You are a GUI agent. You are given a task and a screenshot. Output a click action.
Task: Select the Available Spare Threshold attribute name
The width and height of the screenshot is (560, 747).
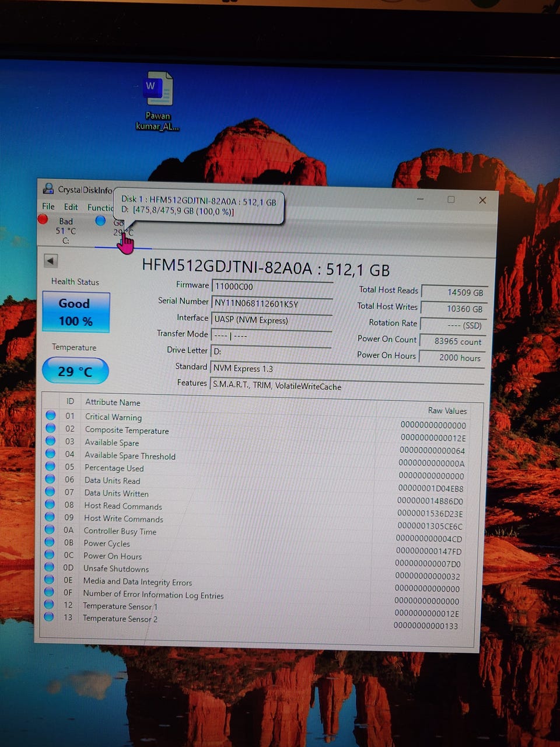pos(129,456)
